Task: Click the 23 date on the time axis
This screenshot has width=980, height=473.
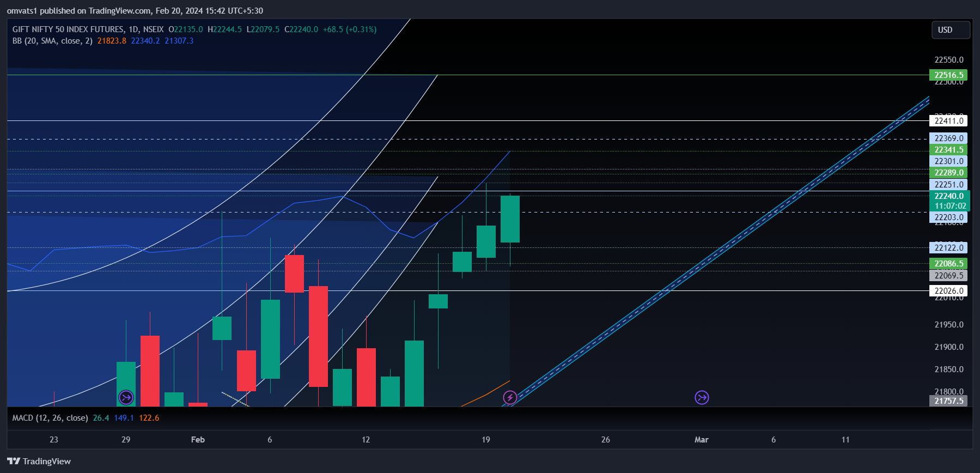Action: point(54,440)
